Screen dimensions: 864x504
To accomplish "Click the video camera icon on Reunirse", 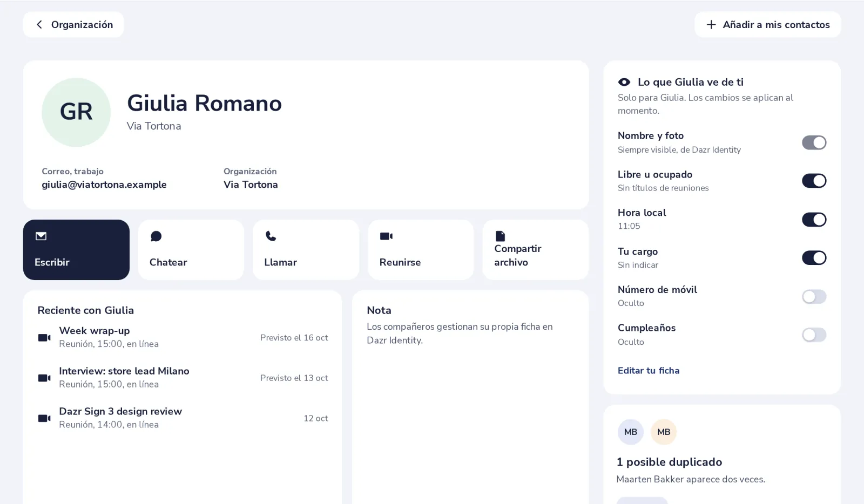I will coord(386,236).
